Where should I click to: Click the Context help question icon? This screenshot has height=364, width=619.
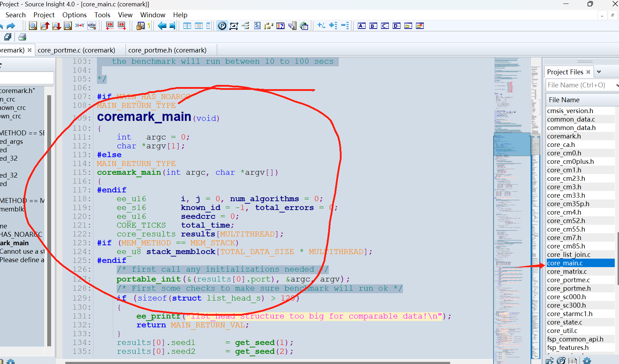click(281, 26)
